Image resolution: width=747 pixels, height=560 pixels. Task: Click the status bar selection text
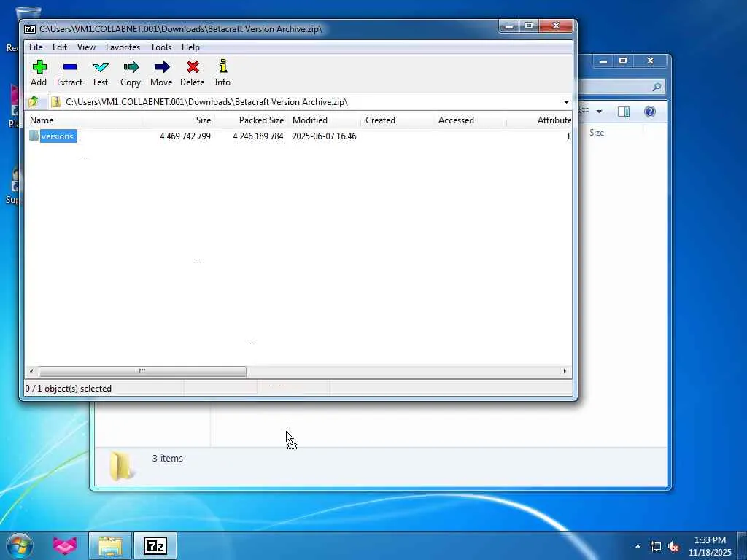coord(68,389)
